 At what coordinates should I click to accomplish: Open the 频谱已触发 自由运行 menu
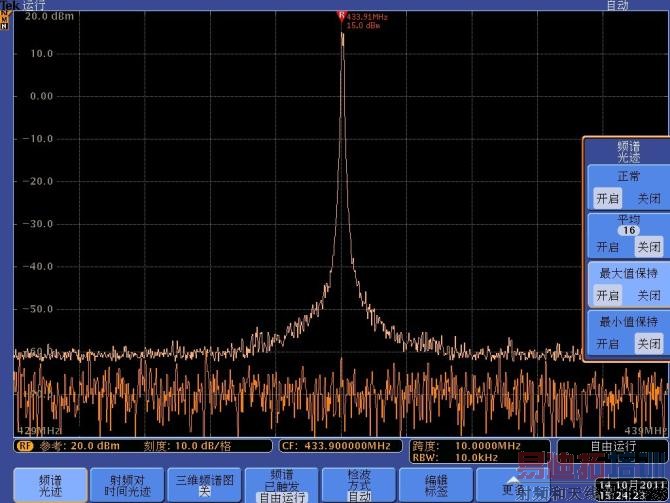pos(282,485)
